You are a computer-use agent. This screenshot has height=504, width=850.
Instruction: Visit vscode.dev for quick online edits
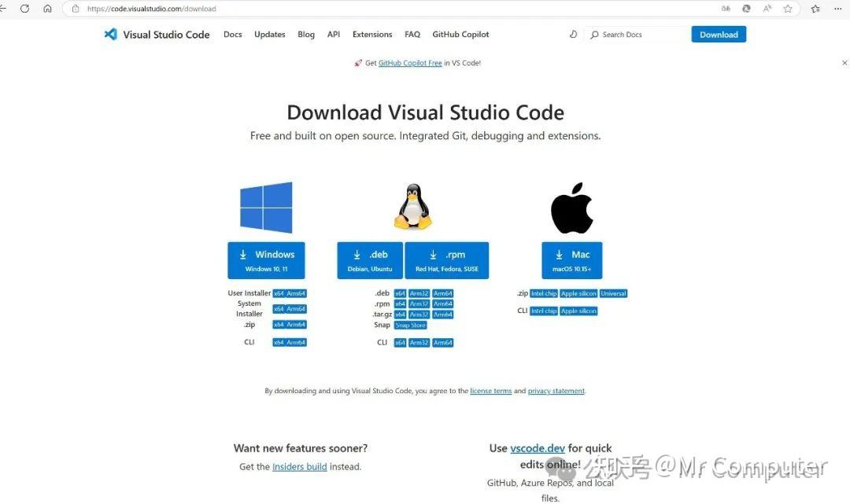point(537,447)
